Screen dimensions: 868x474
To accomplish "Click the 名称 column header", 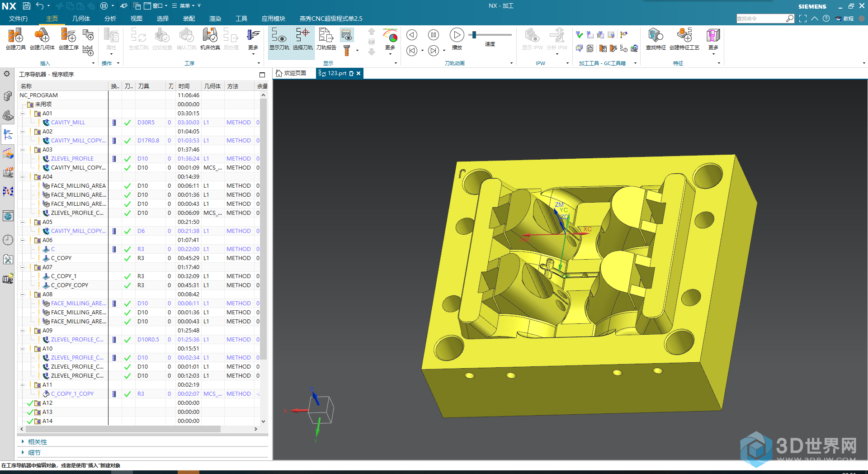I will pyautogui.click(x=63, y=86).
